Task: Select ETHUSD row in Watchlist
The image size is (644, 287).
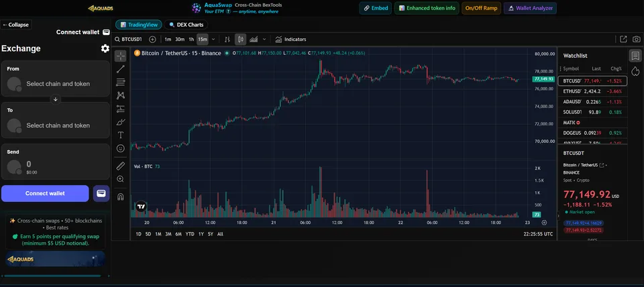Action: click(592, 91)
